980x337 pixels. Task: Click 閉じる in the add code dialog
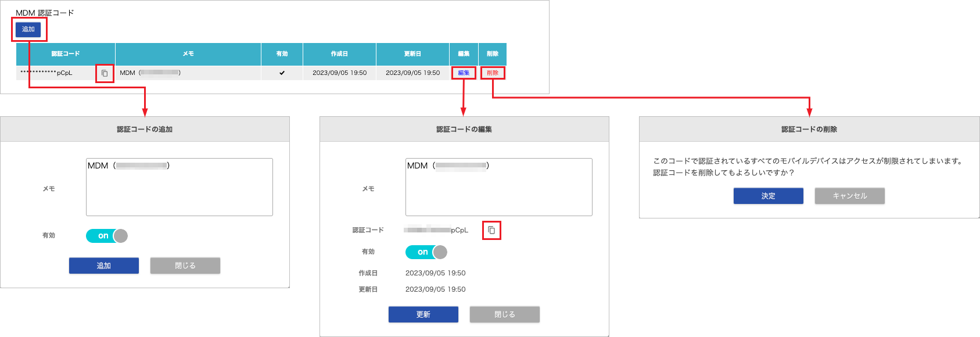point(185,266)
